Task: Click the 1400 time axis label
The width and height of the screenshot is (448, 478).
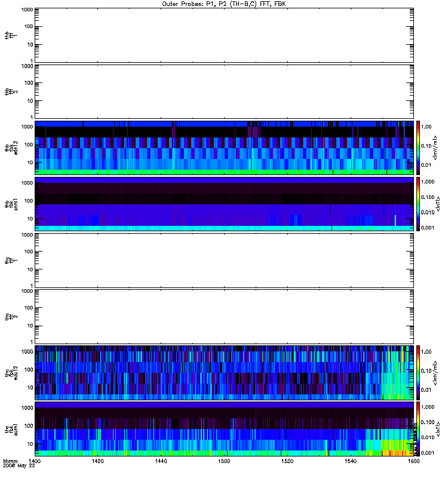Action: pyautogui.click(x=35, y=461)
